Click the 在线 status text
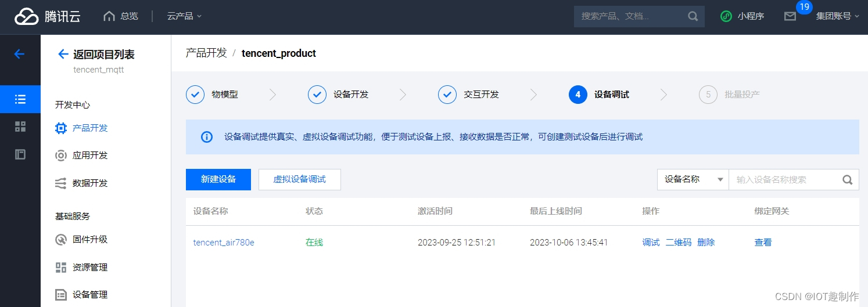The image size is (868, 307). 314,243
